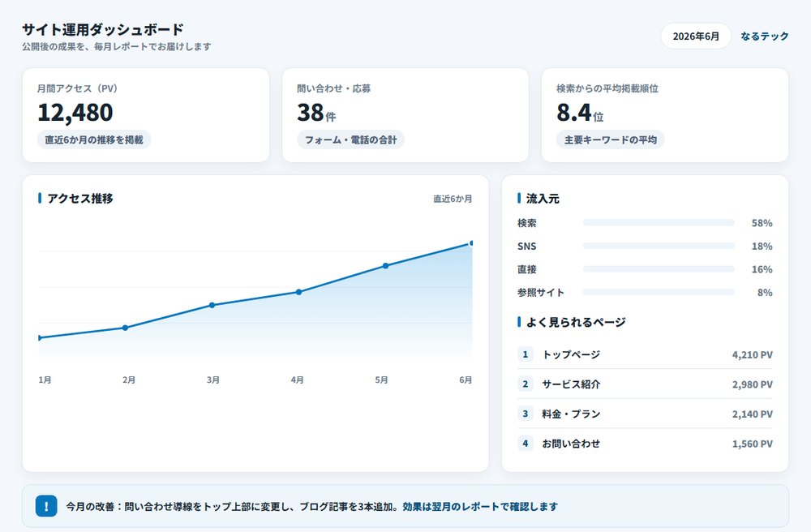The height and width of the screenshot is (532, 811).
Task: Click the 検索からの平均掲載順位 card label
Action: click(607, 88)
